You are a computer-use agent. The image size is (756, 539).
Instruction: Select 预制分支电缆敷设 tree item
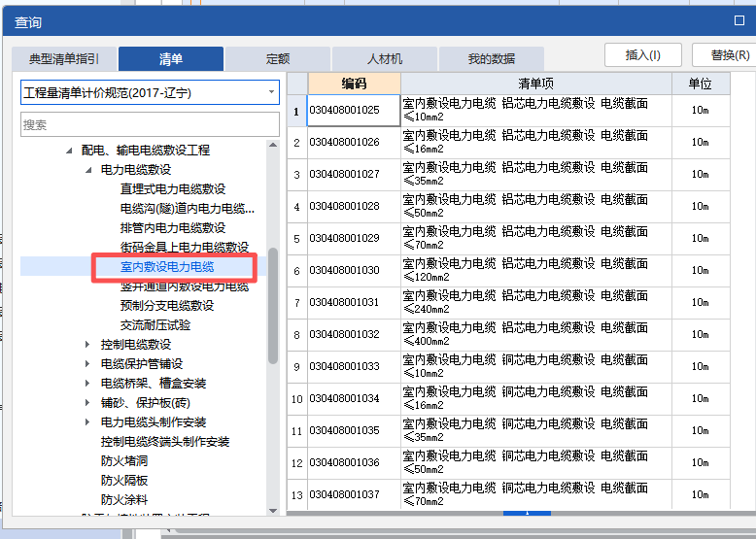point(167,305)
